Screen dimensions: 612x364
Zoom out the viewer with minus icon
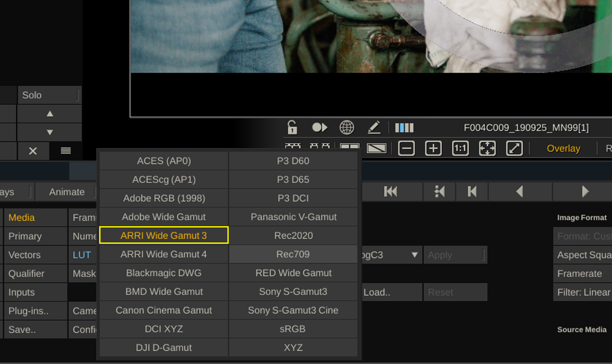click(x=406, y=149)
